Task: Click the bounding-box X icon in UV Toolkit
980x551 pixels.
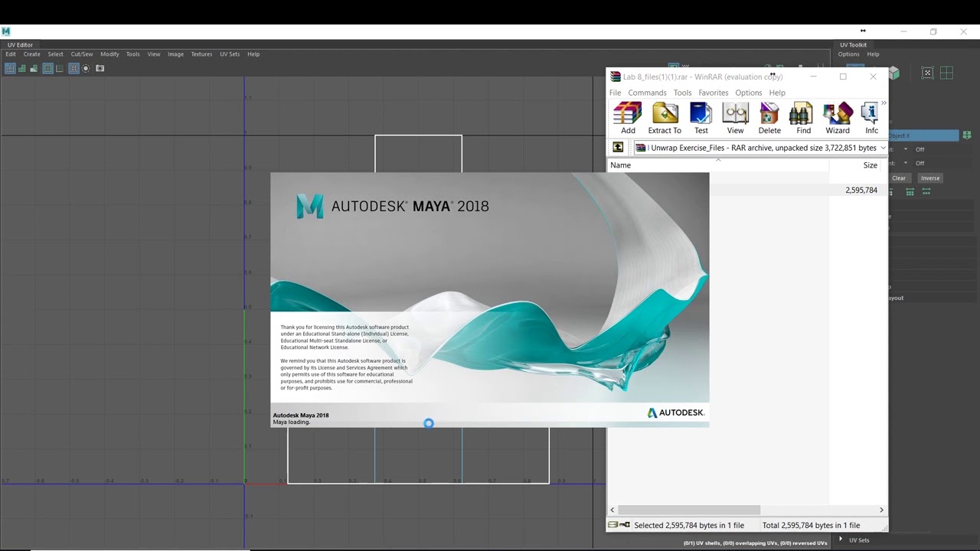Action: [x=927, y=73]
